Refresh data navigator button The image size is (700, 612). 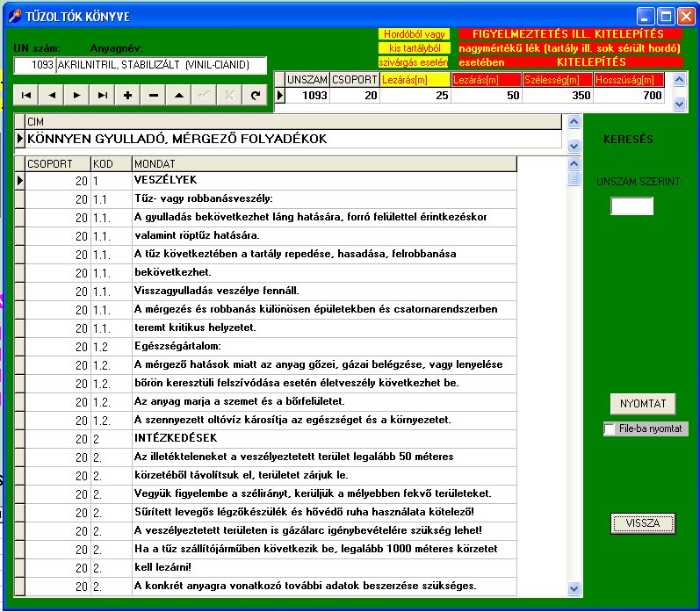click(256, 95)
